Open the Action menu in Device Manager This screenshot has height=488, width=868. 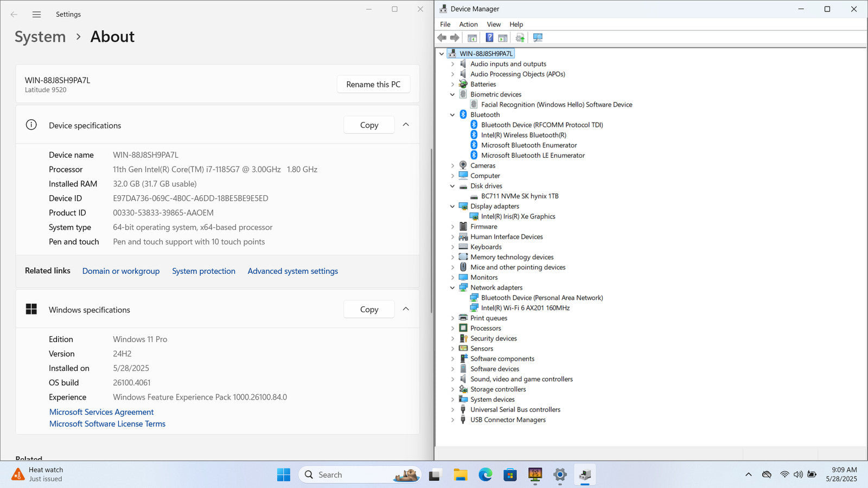(x=468, y=24)
